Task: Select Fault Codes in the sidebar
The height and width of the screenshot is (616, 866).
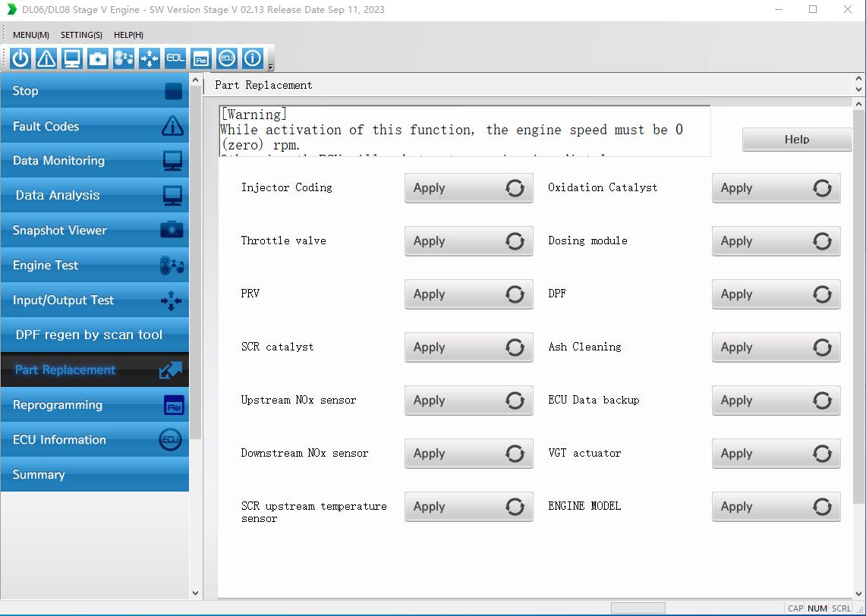Action: [x=94, y=126]
